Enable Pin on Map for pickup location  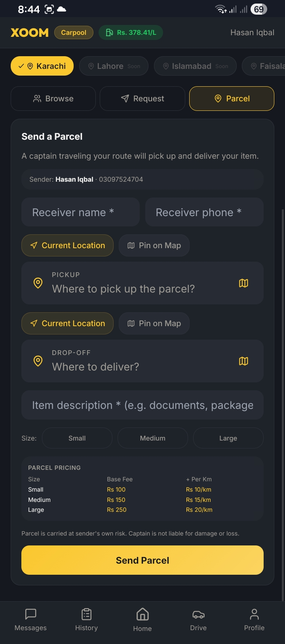(x=154, y=245)
